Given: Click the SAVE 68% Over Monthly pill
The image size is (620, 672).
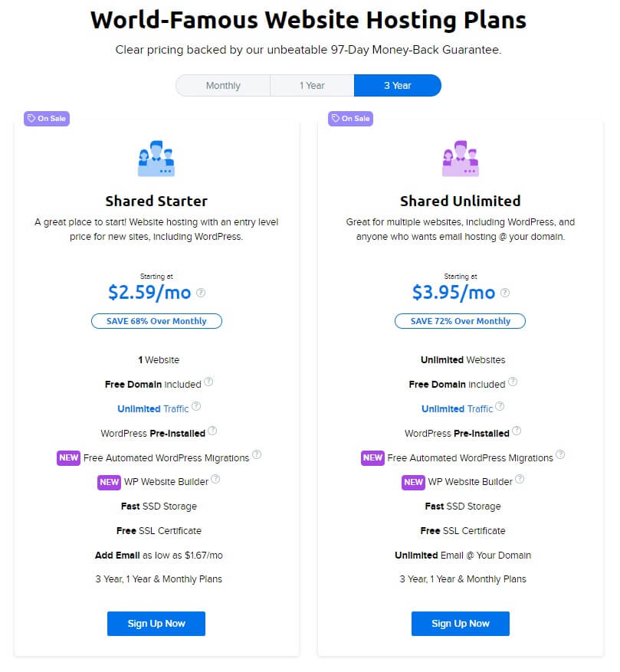Looking at the screenshot, I should click(156, 321).
